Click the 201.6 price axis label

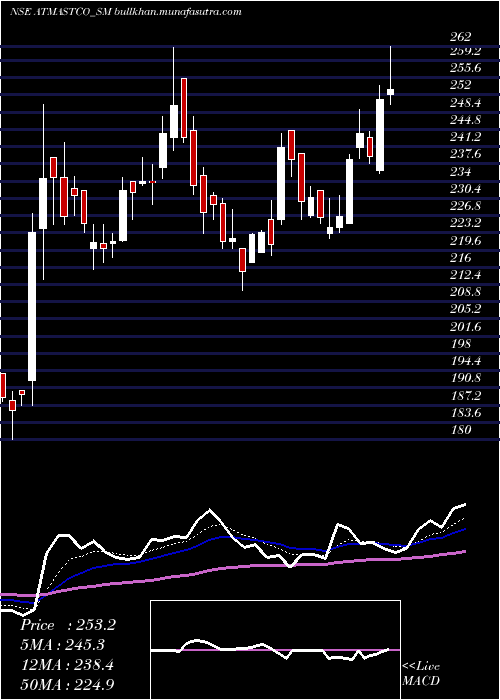(466, 327)
